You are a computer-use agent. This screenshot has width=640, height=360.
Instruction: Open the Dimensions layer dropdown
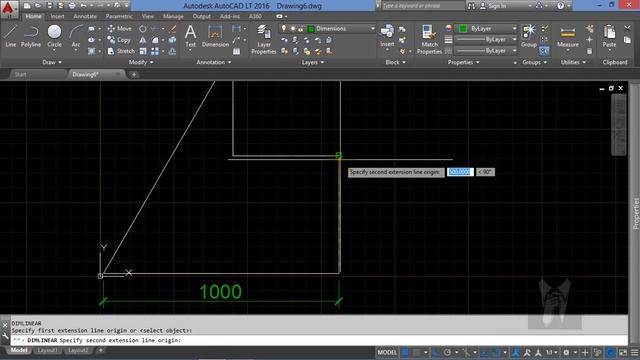pos(327,29)
